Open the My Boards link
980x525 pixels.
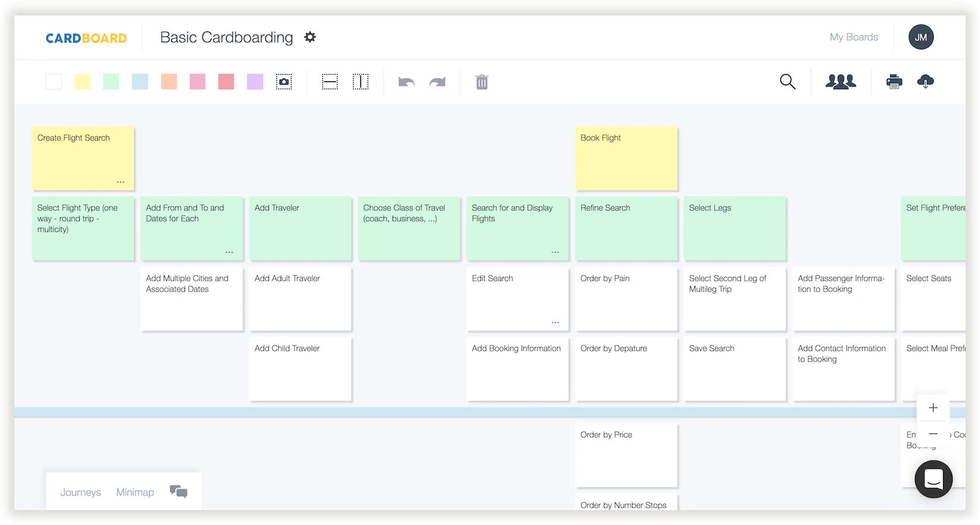853,37
